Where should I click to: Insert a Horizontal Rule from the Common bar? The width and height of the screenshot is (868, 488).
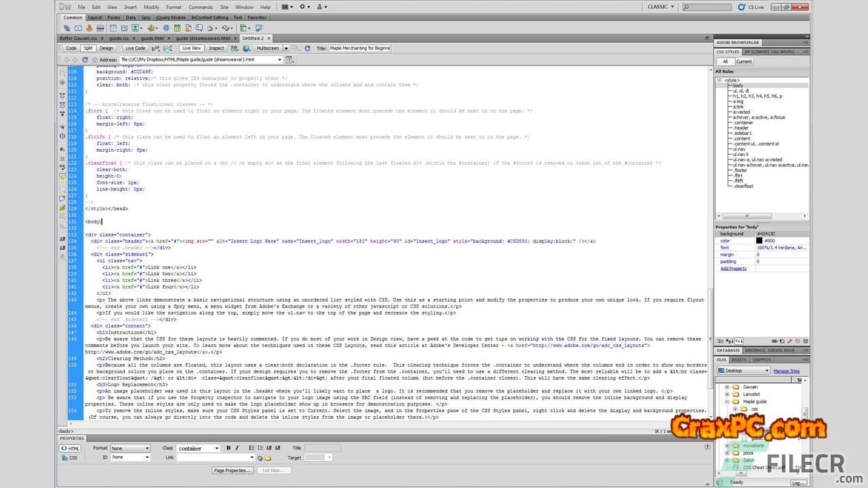click(100, 28)
